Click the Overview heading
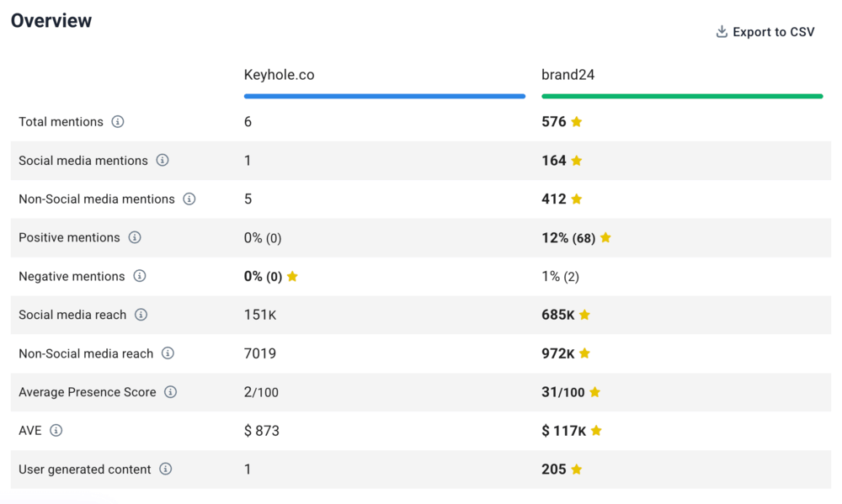Image resolution: width=842 pixels, height=504 pixels. point(51,20)
